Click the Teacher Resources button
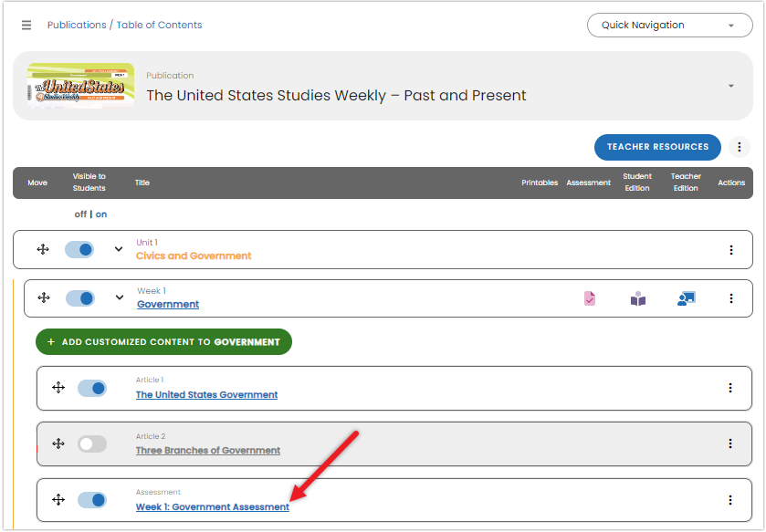 click(x=657, y=147)
